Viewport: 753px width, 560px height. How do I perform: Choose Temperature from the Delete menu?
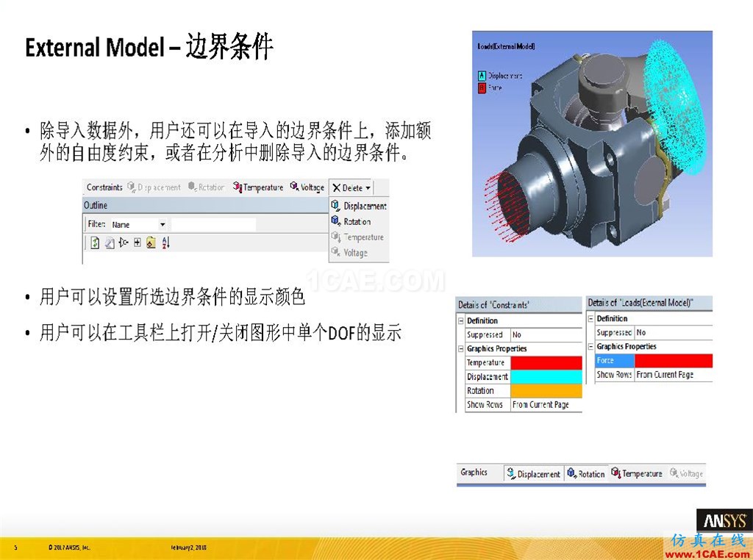pyautogui.click(x=357, y=237)
